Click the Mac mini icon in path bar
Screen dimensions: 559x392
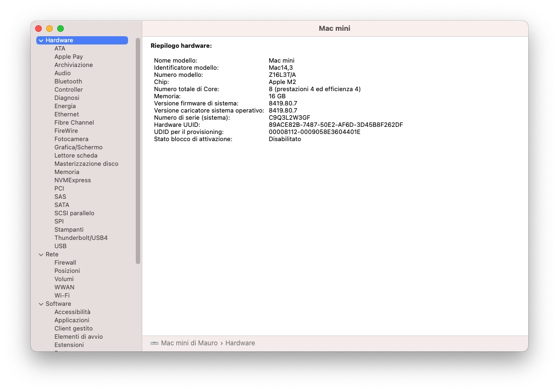point(154,343)
